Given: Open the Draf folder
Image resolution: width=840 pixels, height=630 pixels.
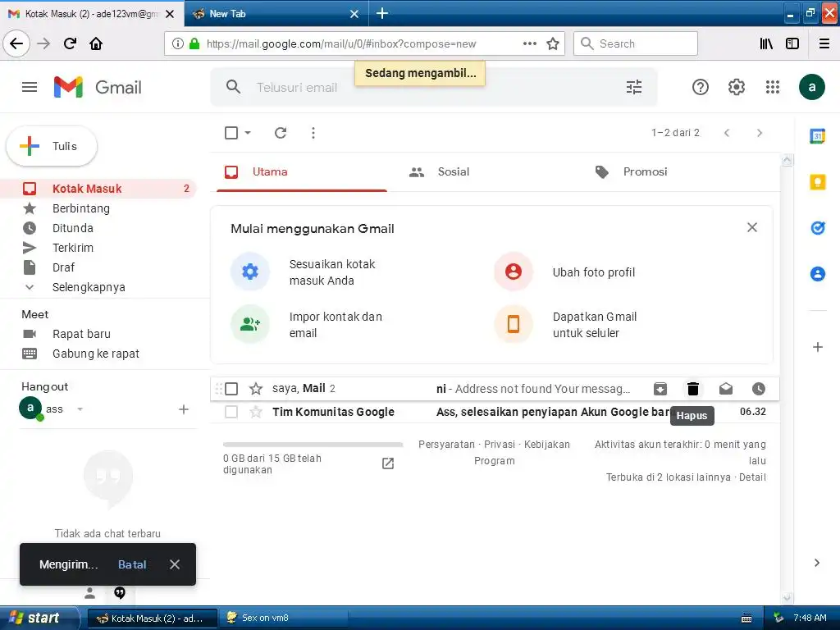Looking at the screenshot, I should pyautogui.click(x=99, y=267).
